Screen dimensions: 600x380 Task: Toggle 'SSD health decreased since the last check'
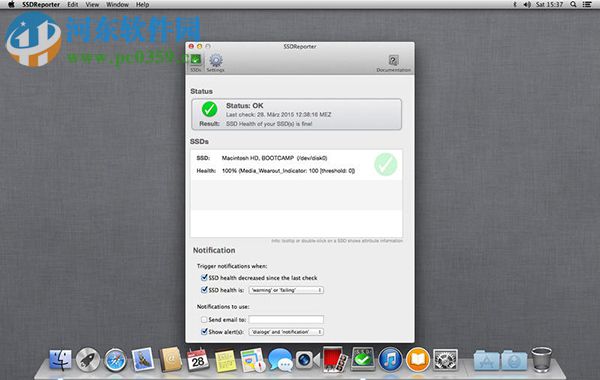(204, 277)
